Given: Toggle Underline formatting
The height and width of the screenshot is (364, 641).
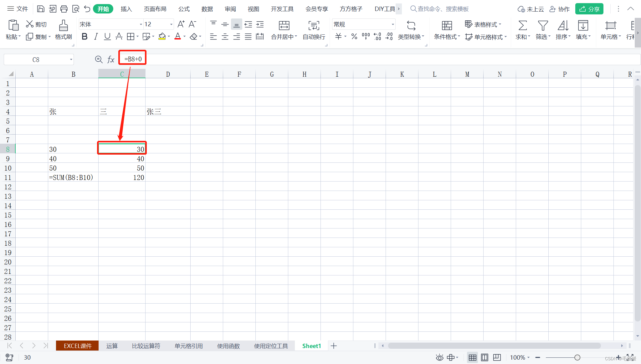Looking at the screenshot, I should (107, 37).
